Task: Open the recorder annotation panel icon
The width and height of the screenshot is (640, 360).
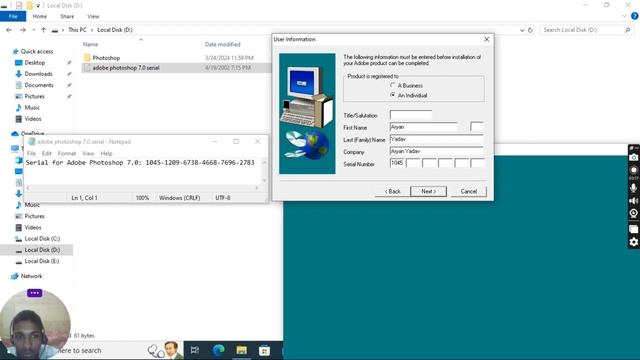Action: (633, 229)
